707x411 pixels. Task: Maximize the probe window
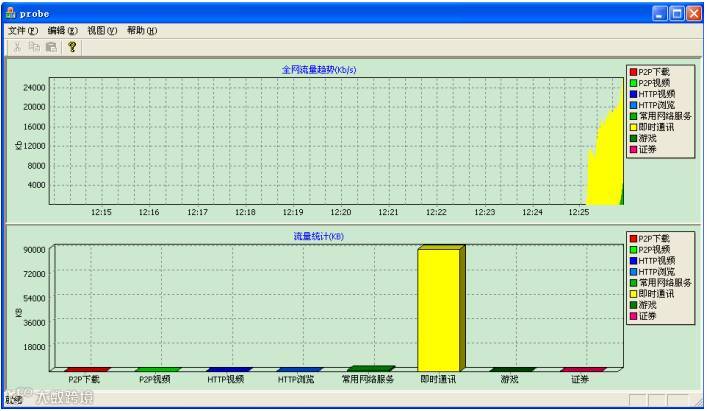coord(677,14)
